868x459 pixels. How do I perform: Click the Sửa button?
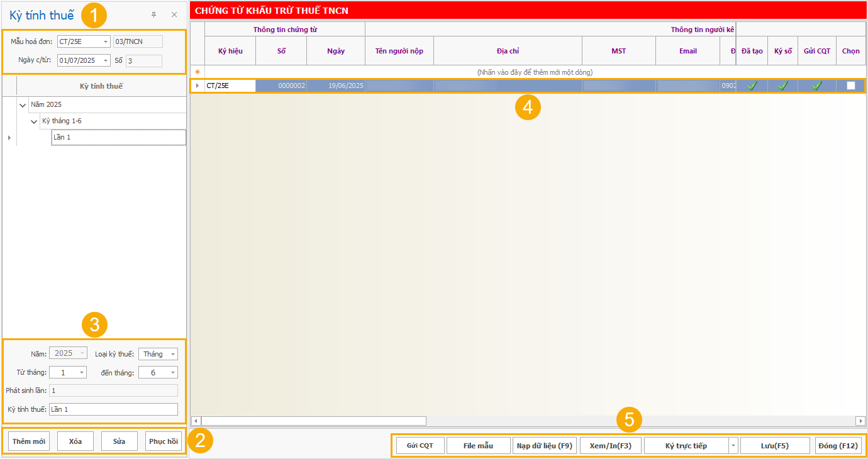click(x=120, y=441)
